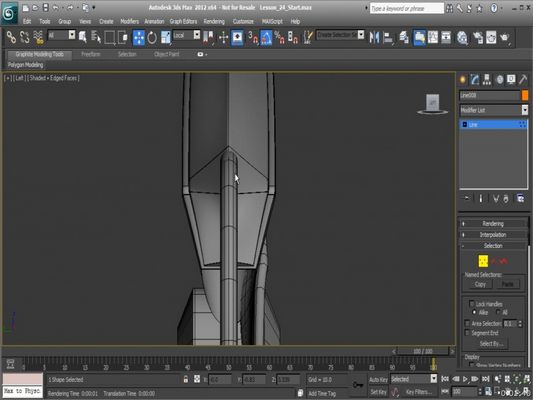
Task: Select the Select and Move tool
Action: [138, 37]
